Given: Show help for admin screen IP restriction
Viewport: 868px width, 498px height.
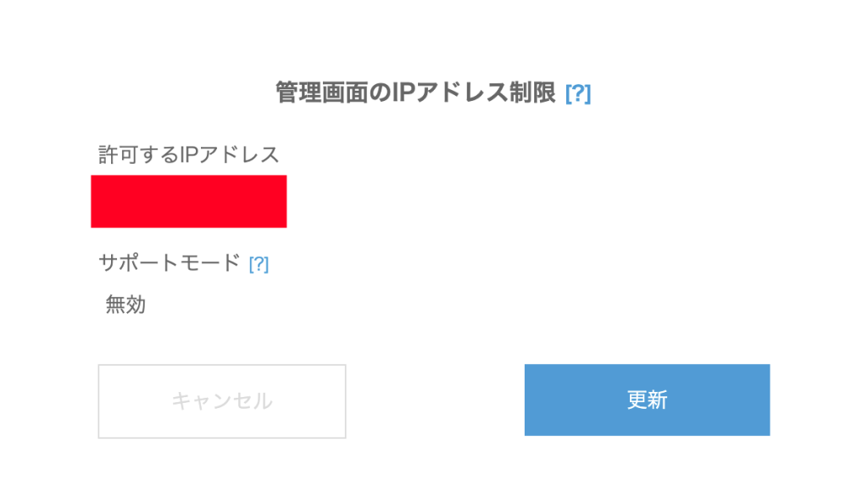Looking at the screenshot, I should pos(577,93).
